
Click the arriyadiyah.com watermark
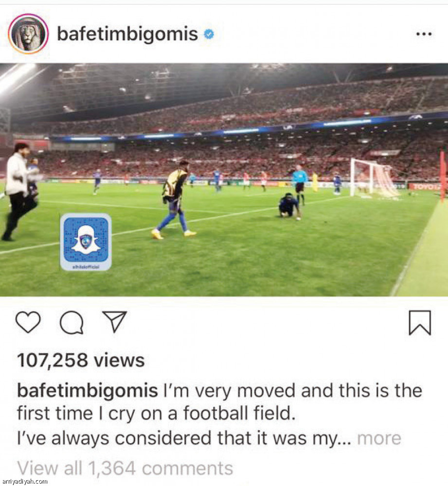24,481
